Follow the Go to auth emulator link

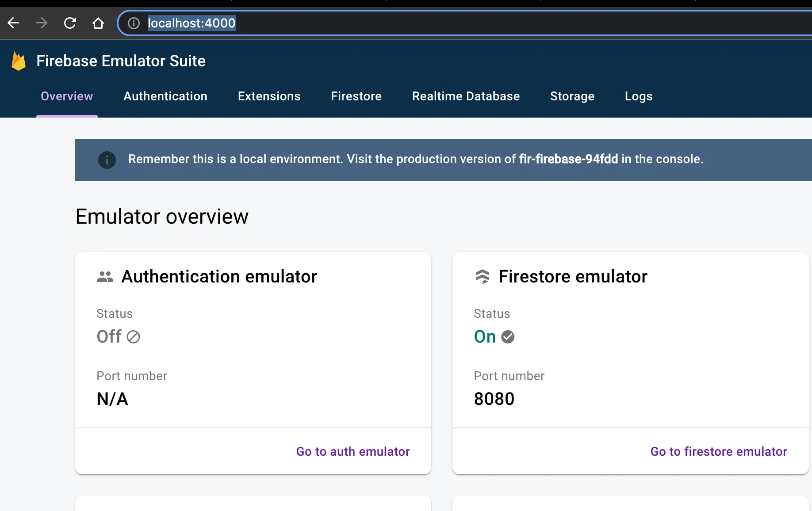tap(353, 451)
